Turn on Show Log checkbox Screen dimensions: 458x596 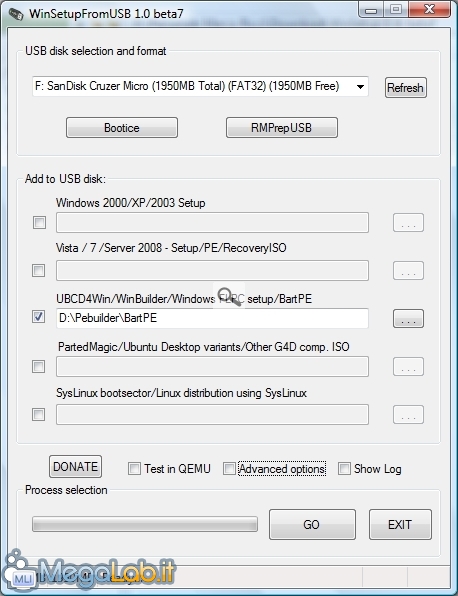[x=344, y=469]
